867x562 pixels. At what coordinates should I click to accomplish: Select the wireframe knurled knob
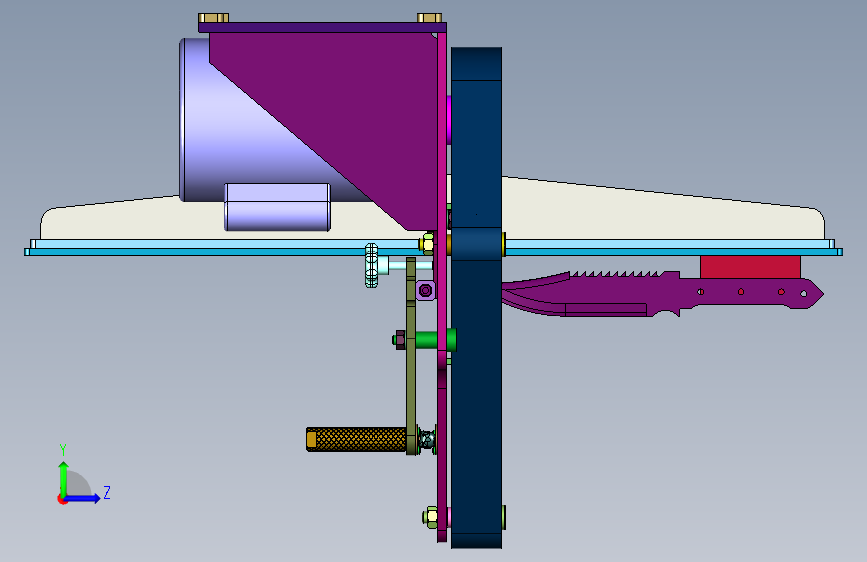[372, 266]
